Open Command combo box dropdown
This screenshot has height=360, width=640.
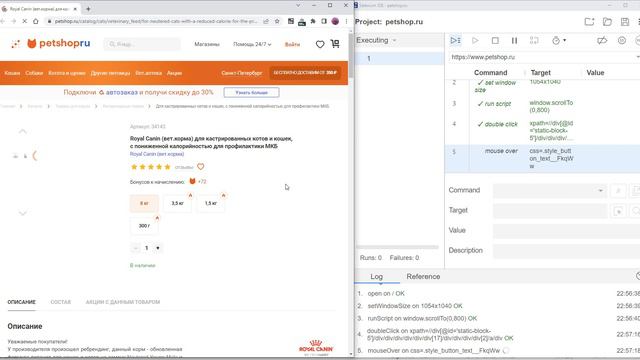point(600,191)
